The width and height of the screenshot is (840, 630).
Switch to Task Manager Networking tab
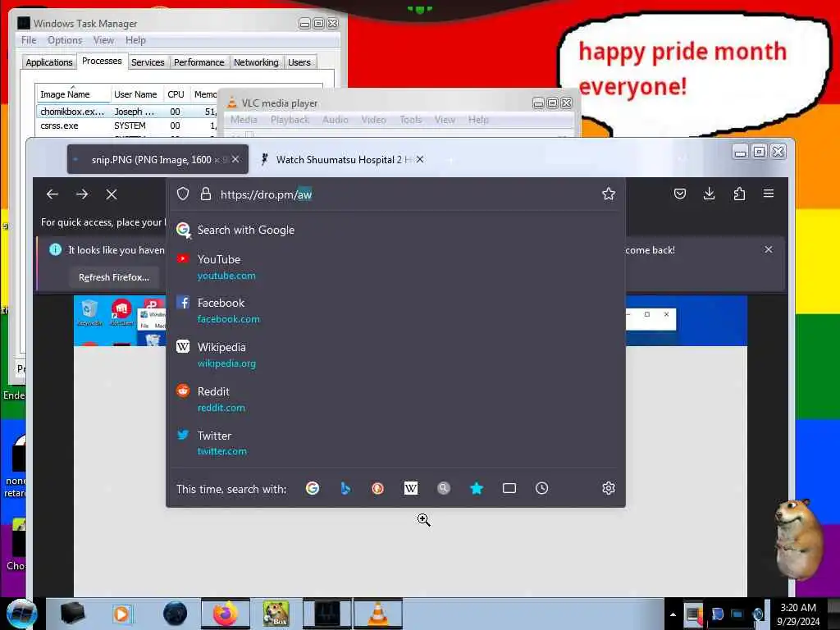256,62
